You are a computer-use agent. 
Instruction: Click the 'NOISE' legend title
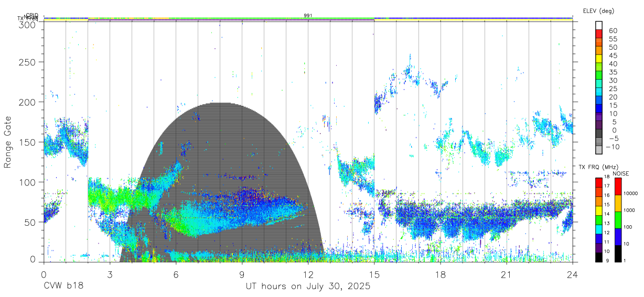click(x=620, y=173)
